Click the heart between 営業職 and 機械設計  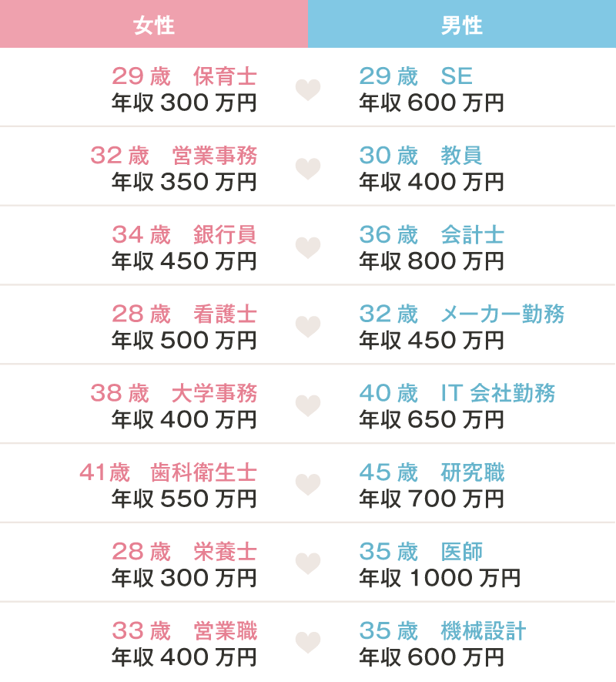pos(307,643)
